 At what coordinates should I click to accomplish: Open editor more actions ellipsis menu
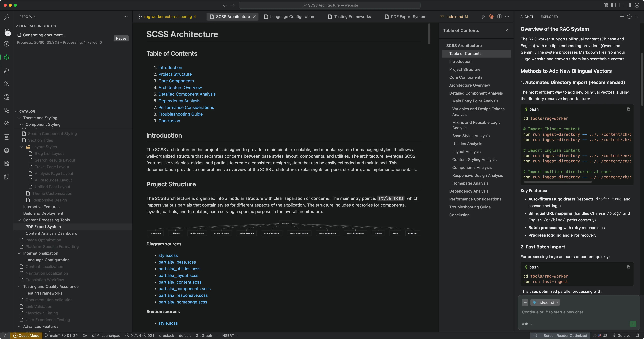click(x=507, y=16)
